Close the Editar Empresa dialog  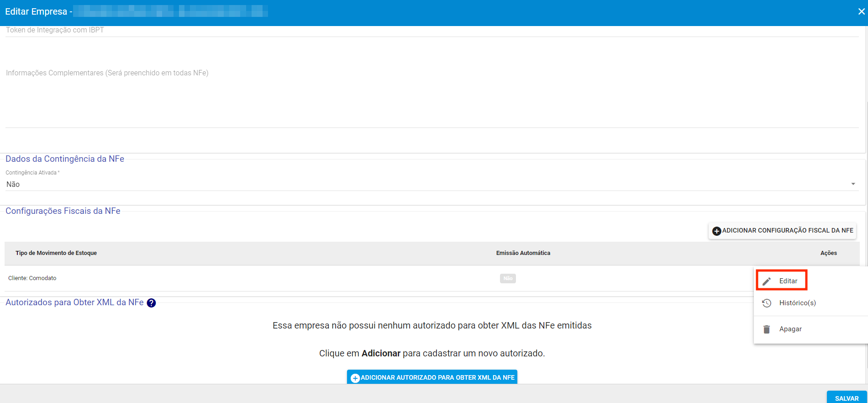point(861,11)
